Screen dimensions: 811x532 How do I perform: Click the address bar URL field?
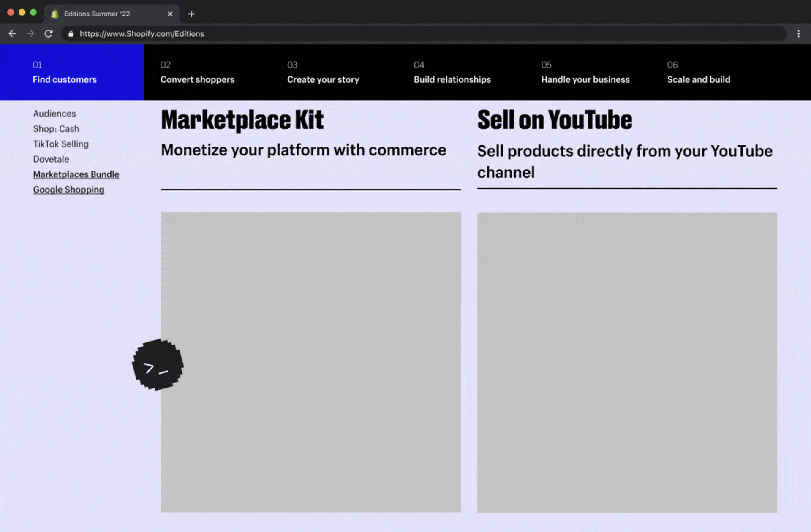424,34
